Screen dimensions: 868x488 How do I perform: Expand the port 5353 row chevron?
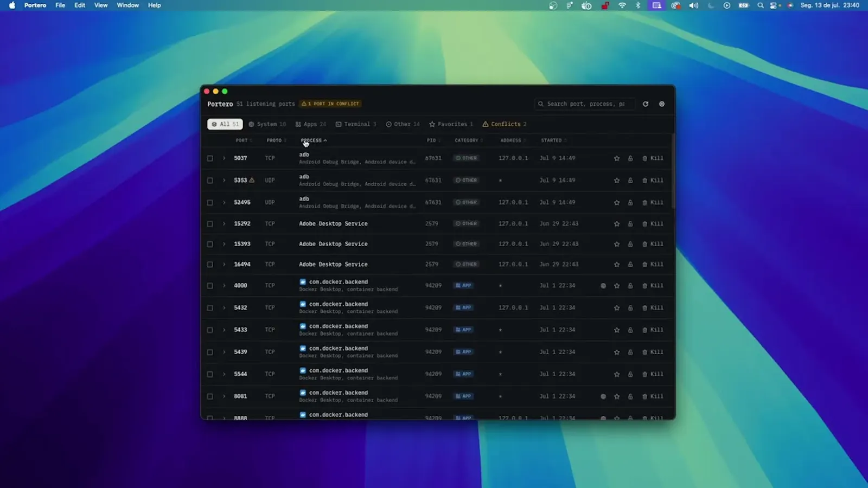[224, 181]
